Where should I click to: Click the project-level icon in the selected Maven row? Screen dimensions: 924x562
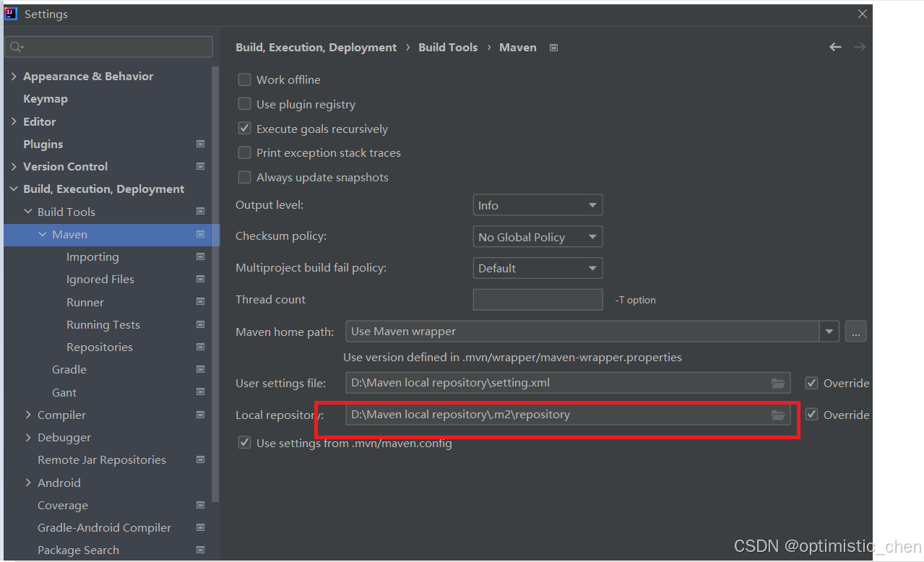[x=201, y=234]
